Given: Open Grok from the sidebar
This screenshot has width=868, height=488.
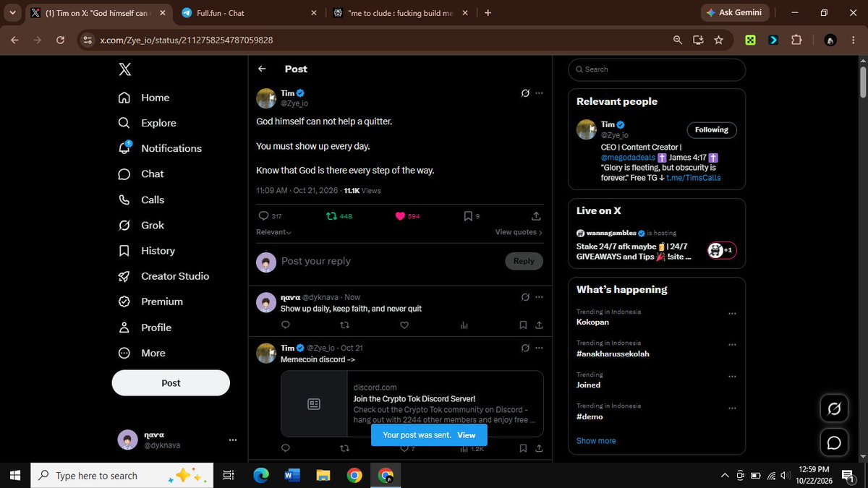Looking at the screenshot, I should point(141,225).
